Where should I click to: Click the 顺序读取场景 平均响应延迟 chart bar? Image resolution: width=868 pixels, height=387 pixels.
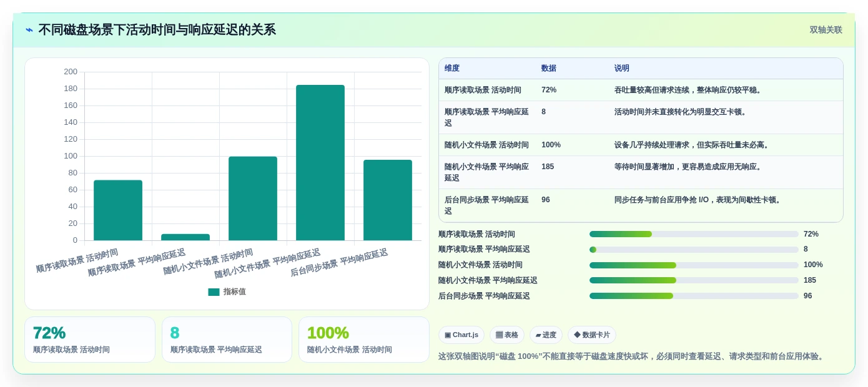[x=185, y=237]
